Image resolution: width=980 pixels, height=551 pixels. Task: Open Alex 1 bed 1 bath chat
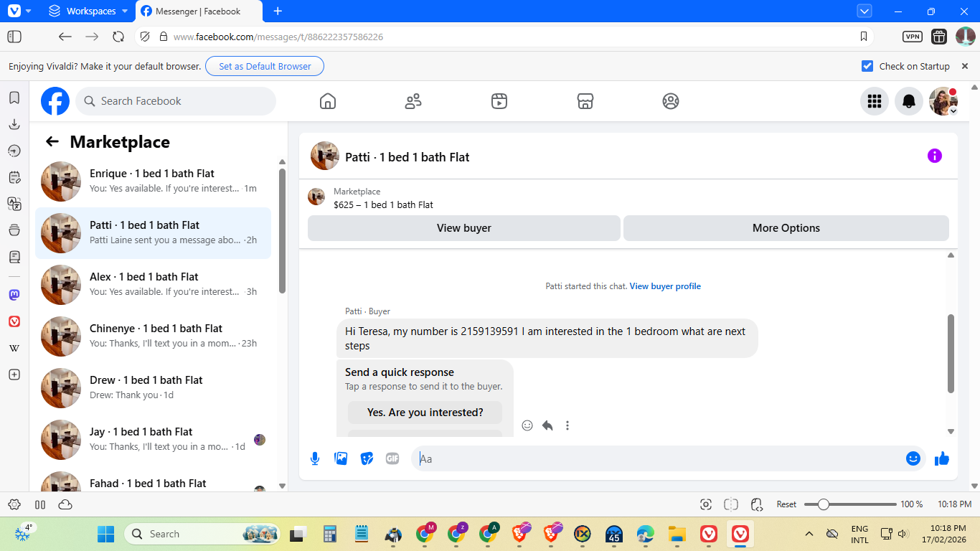(153, 285)
